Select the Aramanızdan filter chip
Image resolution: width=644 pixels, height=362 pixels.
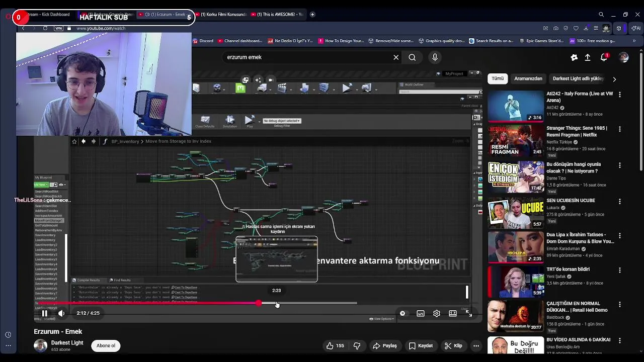528,78
